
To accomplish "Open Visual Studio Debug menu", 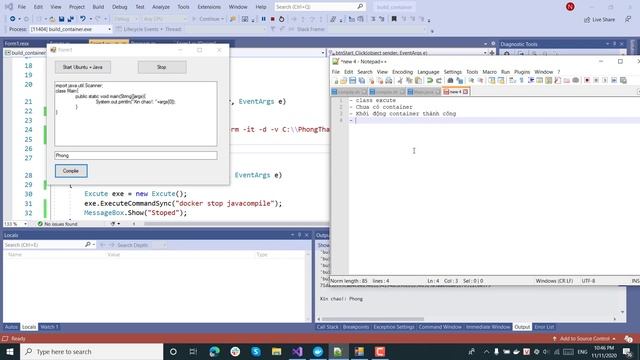I will coord(120,7).
